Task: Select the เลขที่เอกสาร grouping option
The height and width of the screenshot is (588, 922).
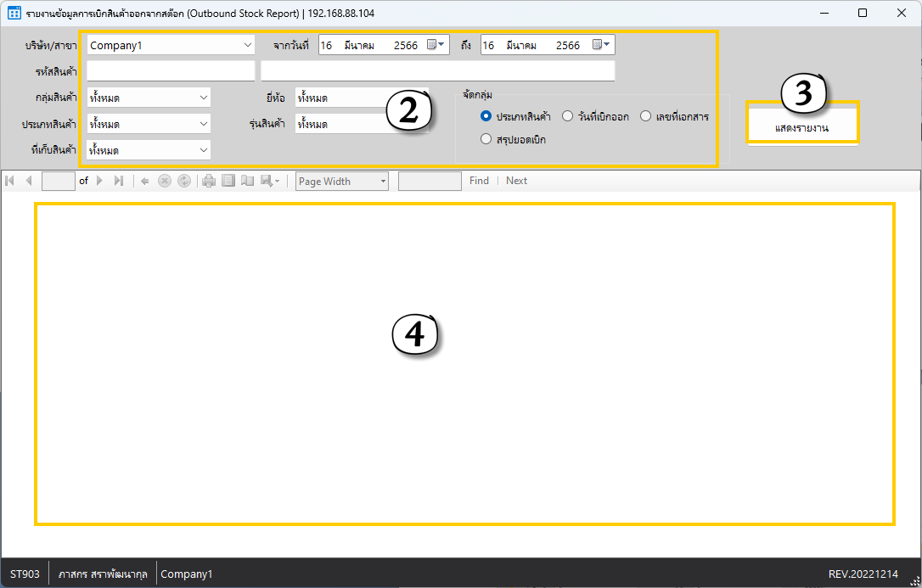Action: point(646,116)
